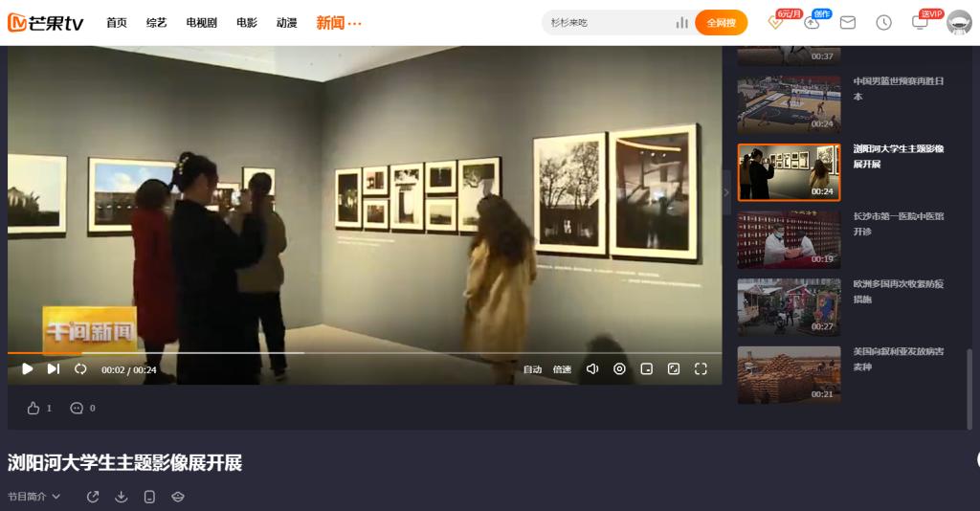
Task: Open the 自动 video quality menu
Action: pos(532,369)
